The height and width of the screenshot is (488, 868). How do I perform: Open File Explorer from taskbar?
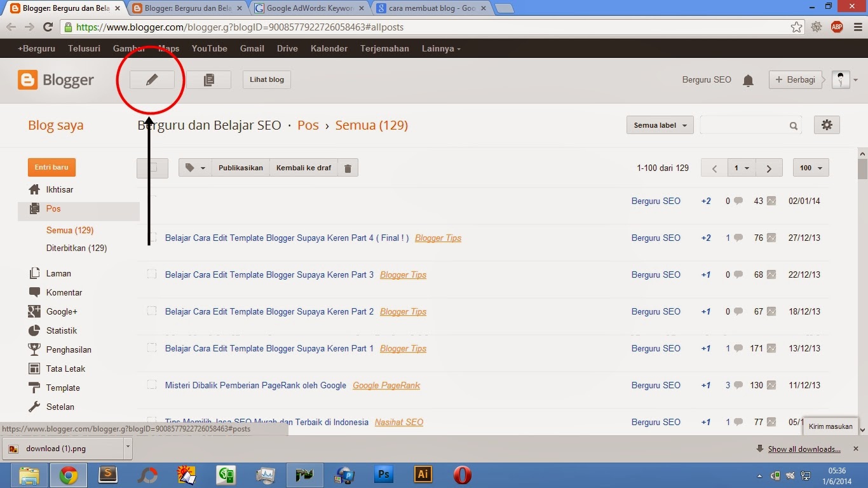(29, 475)
